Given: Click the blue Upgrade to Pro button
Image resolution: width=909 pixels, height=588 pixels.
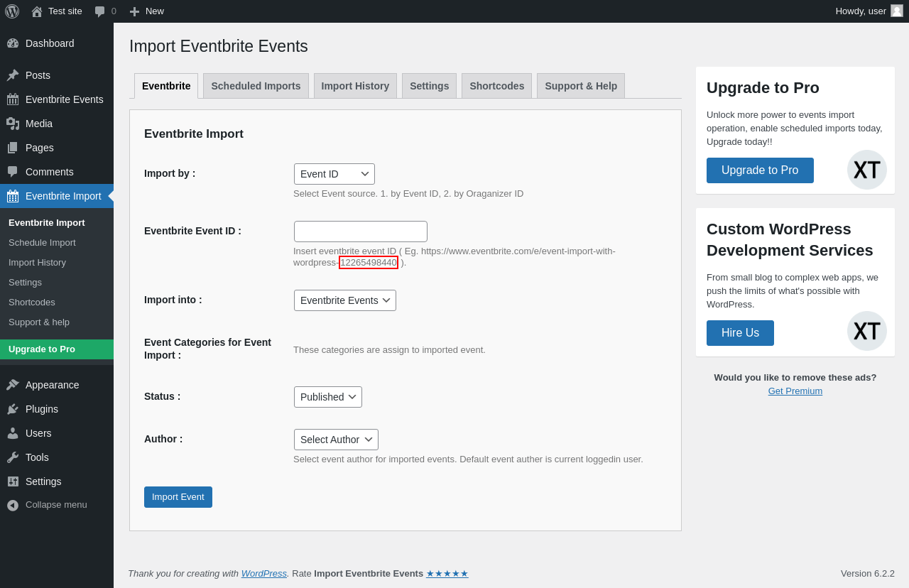Looking at the screenshot, I should [760, 170].
